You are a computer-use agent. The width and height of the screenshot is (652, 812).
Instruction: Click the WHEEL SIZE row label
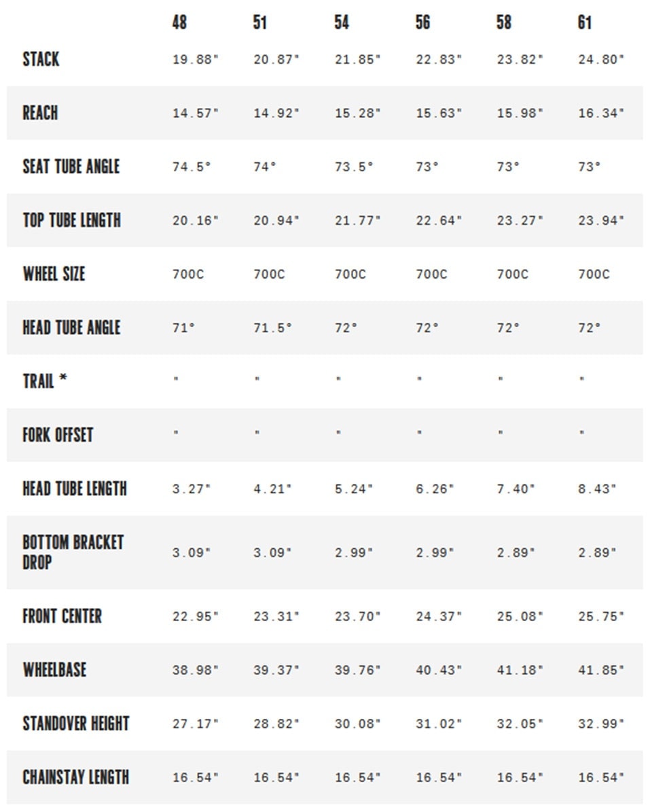(x=54, y=273)
